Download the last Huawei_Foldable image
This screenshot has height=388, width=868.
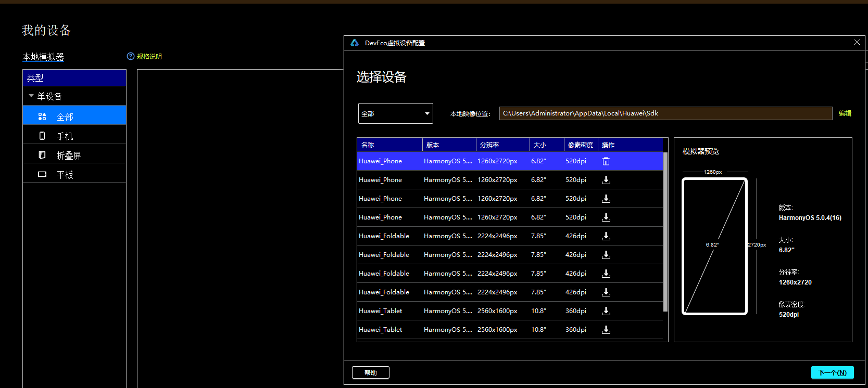[606, 292]
